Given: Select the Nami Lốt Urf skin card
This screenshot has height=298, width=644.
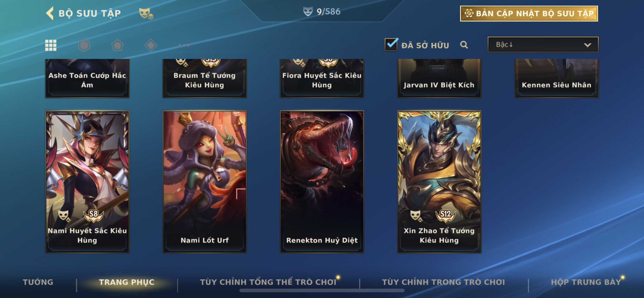Looking at the screenshot, I should [205, 182].
